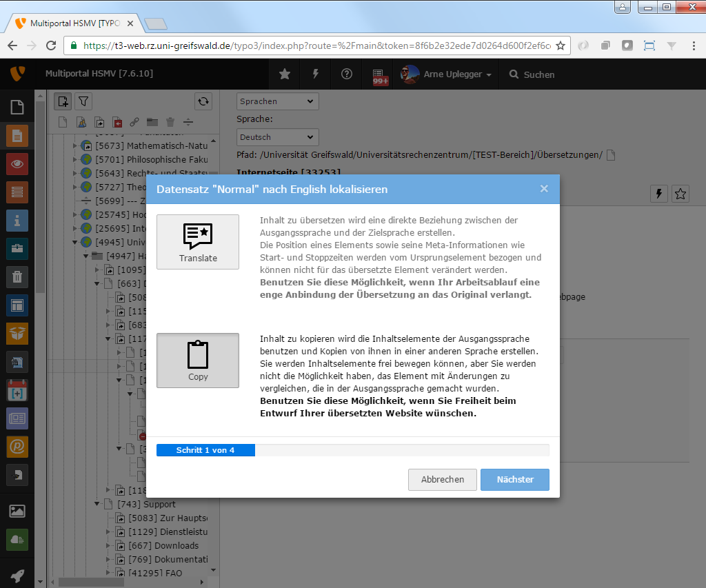Click the Abbrechen button
Image resolution: width=706 pixels, height=588 pixels.
[443, 480]
